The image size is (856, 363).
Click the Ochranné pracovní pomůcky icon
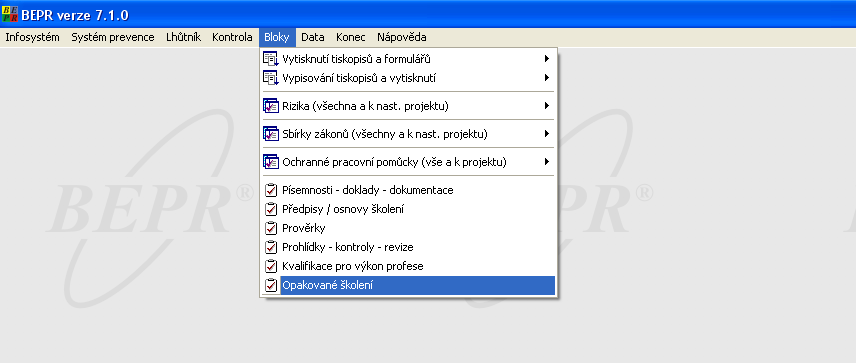271,162
